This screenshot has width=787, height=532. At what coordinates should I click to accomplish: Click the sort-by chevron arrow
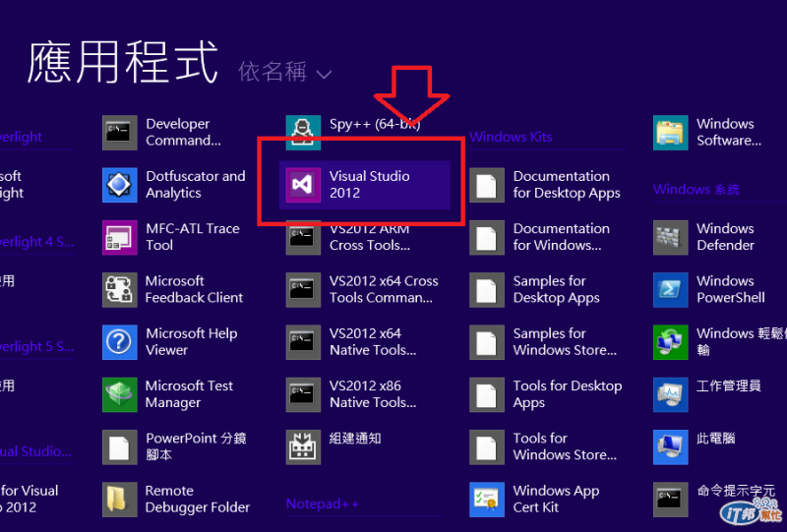pyautogui.click(x=325, y=75)
